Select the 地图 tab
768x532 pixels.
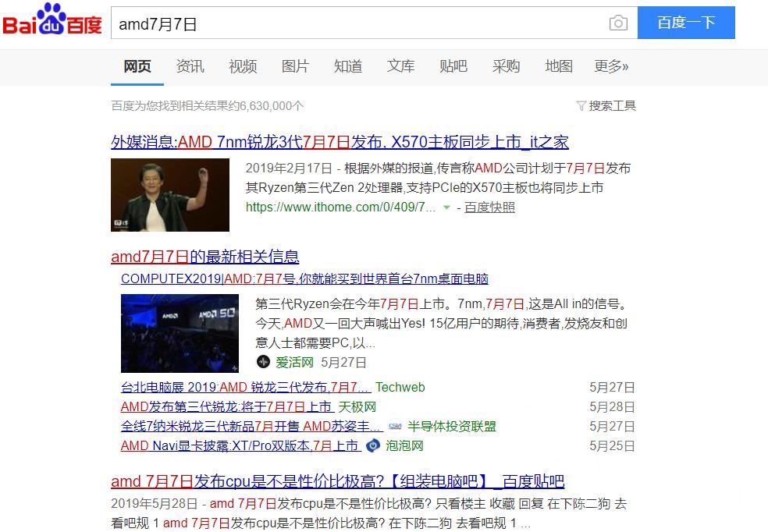(x=559, y=67)
